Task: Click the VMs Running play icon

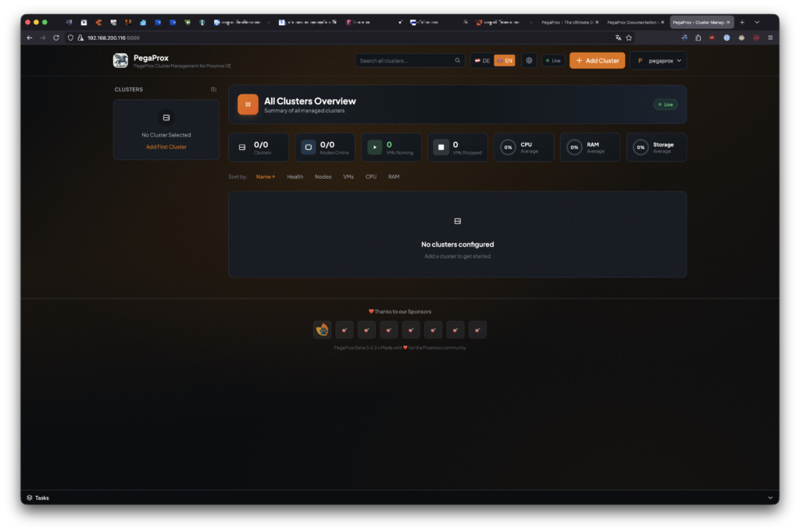Action: (375, 147)
